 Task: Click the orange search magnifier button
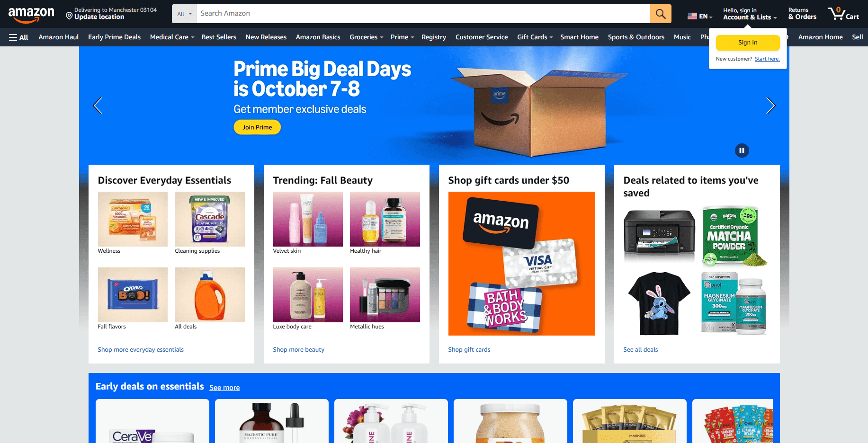[x=661, y=14]
